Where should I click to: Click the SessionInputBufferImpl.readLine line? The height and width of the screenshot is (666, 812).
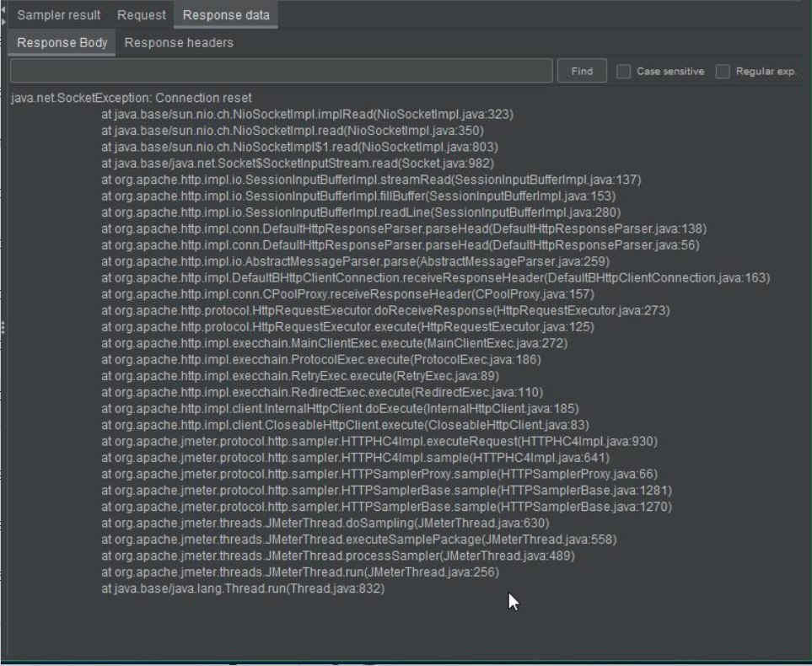[361, 212]
